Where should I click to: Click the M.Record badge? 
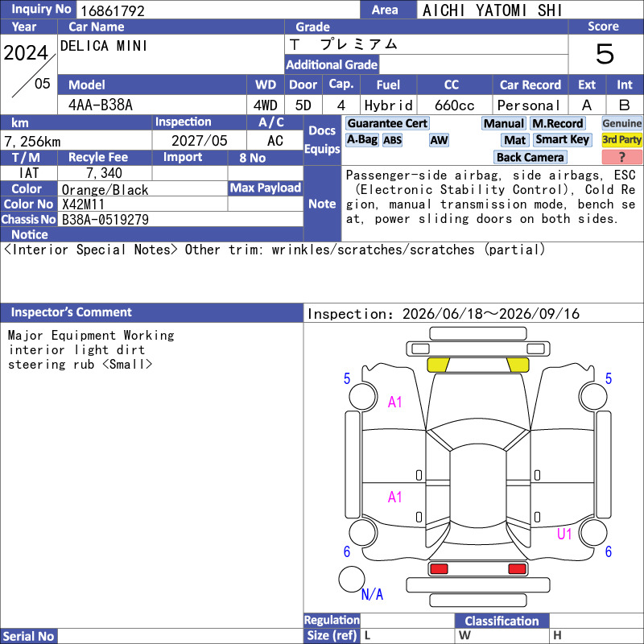tap(557, 123)
